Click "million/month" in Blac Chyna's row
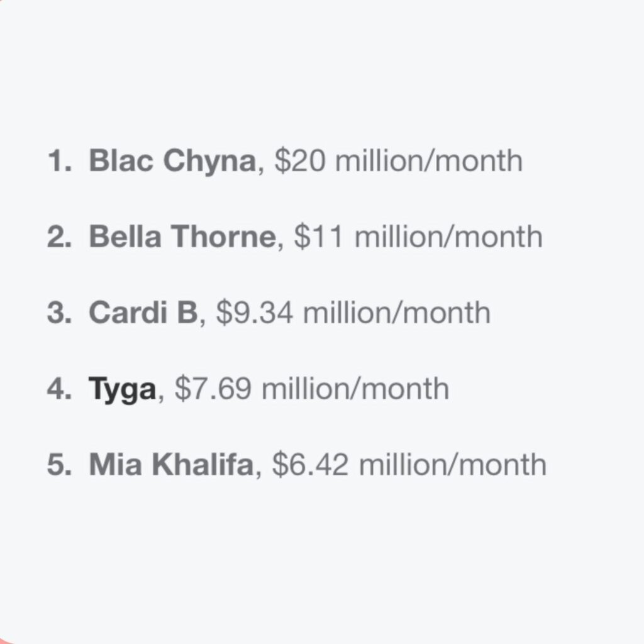644x644 pixels. (x=428, y=162)
